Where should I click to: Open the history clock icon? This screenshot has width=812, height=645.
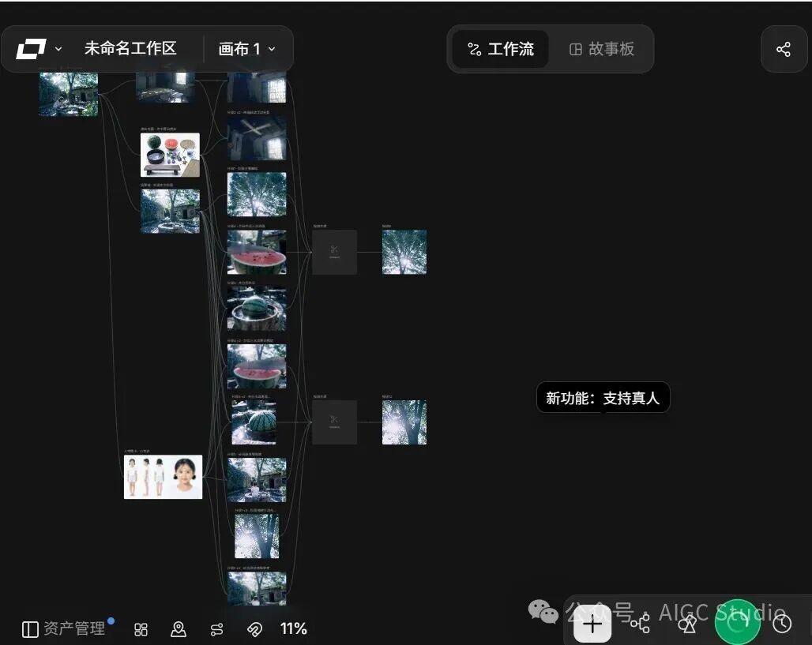[782, 624]
